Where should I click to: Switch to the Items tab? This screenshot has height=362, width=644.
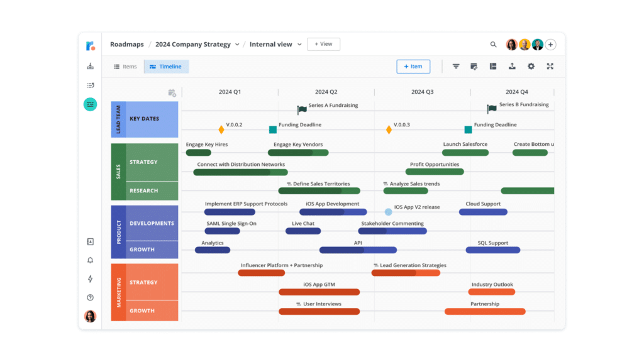click(x=125, y=67)
